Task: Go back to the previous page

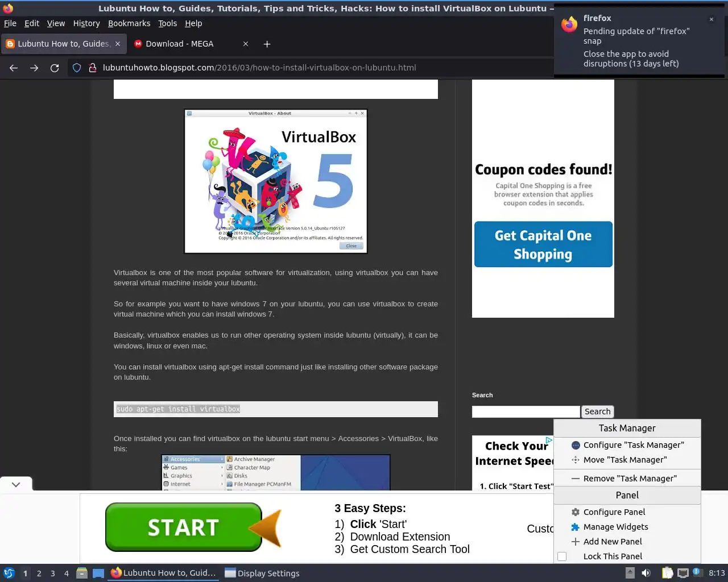Action: click(x=14, y=68)
